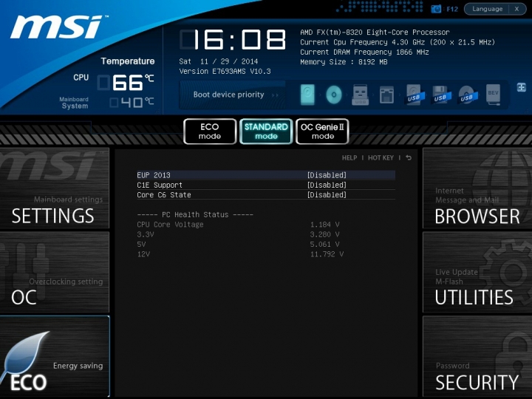Viewport: 532px width, 399px height.
Task: Click the 1.184 V core voltage value
Action: (x=324, y=225)
